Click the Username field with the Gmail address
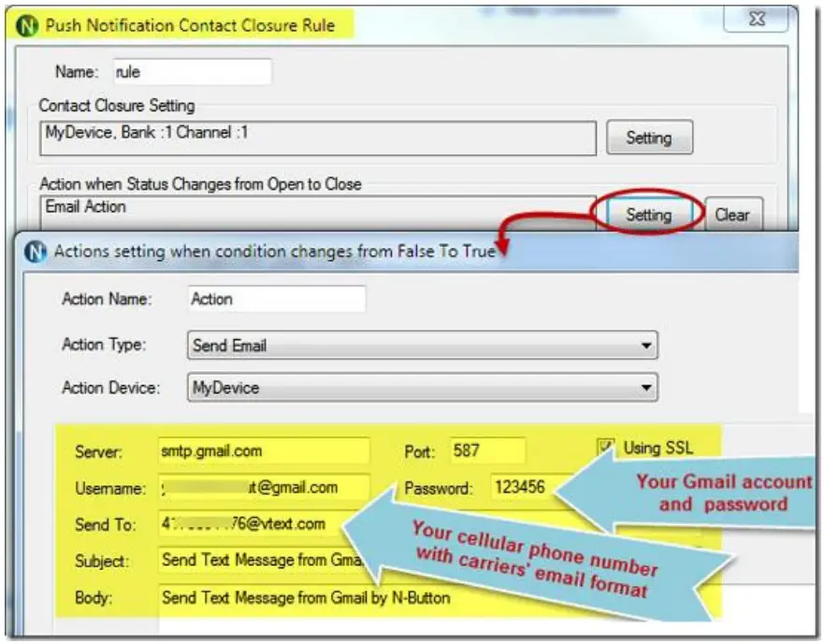 267,485
